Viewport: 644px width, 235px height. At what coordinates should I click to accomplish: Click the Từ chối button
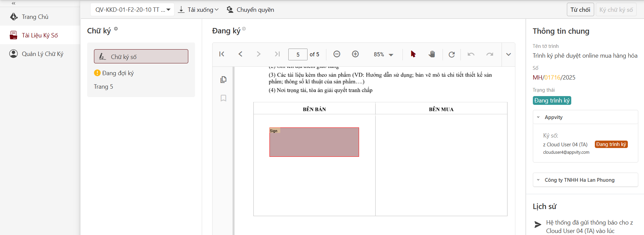pyautogui.click(x=580, y=10)
